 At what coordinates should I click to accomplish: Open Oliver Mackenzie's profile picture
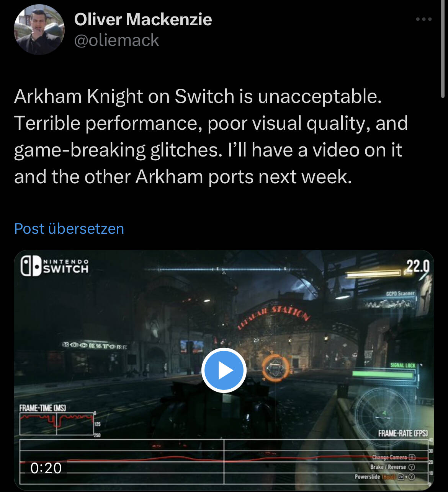(x=39, y=30)
